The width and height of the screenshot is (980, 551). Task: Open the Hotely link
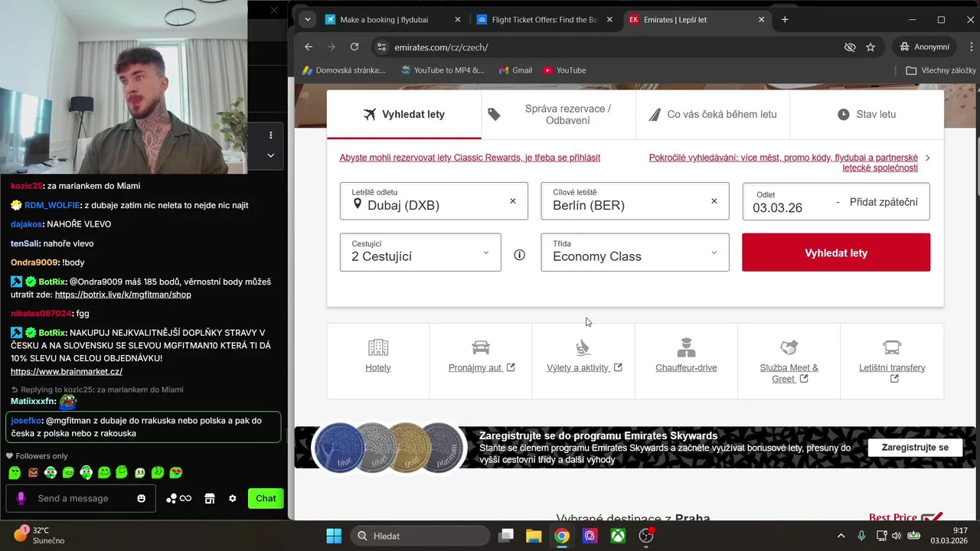(x=378, y=368)
